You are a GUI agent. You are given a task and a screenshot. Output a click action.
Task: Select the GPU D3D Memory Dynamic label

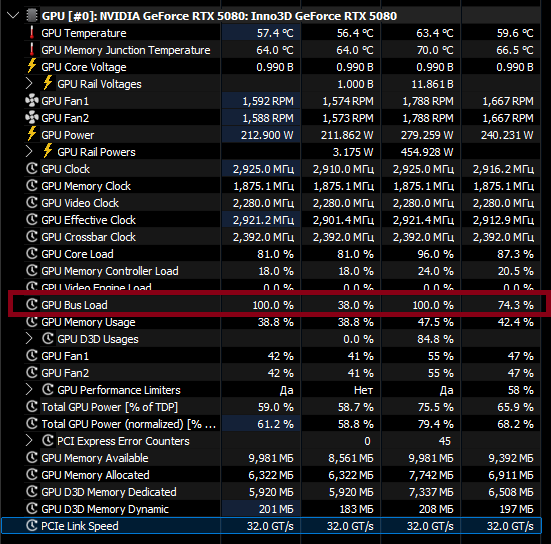point(105,509)
